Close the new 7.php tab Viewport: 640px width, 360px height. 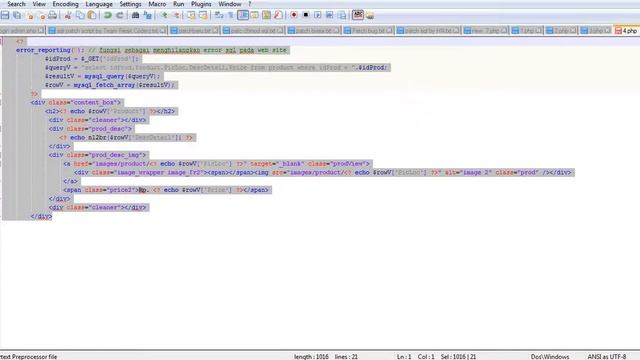[x=504, y=31]
